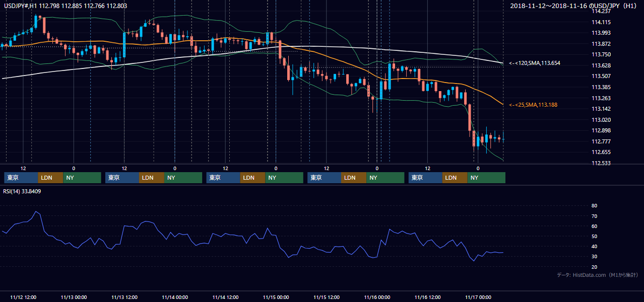Click the blue RSI line
The width and height of the screenshot is (644, 302).
tap(252, 235)
